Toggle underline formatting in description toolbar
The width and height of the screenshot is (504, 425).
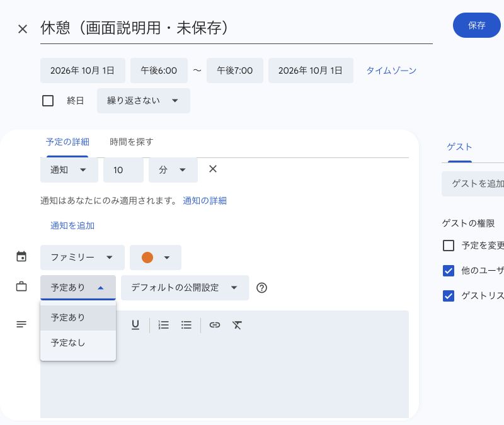tap(135, 325)
